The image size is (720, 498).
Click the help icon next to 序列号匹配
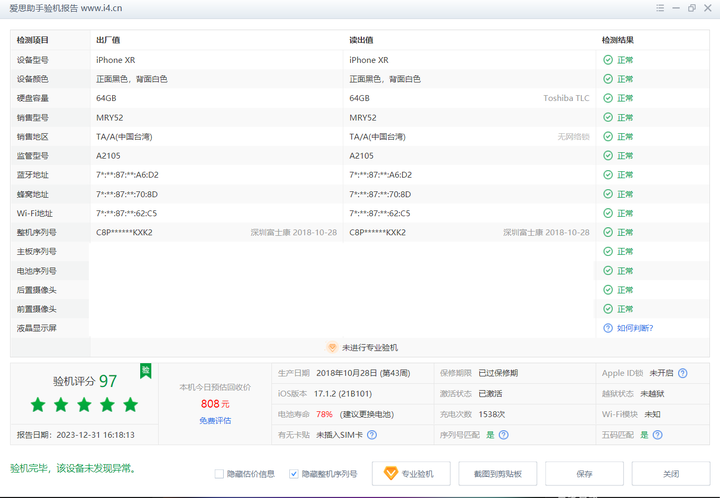click(504, 435)
